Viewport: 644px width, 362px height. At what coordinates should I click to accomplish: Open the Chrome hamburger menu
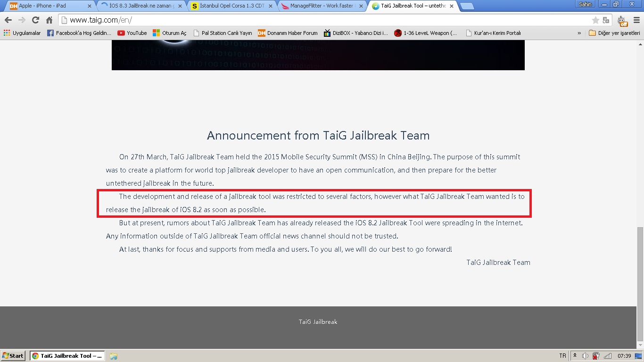click(636, 20)
